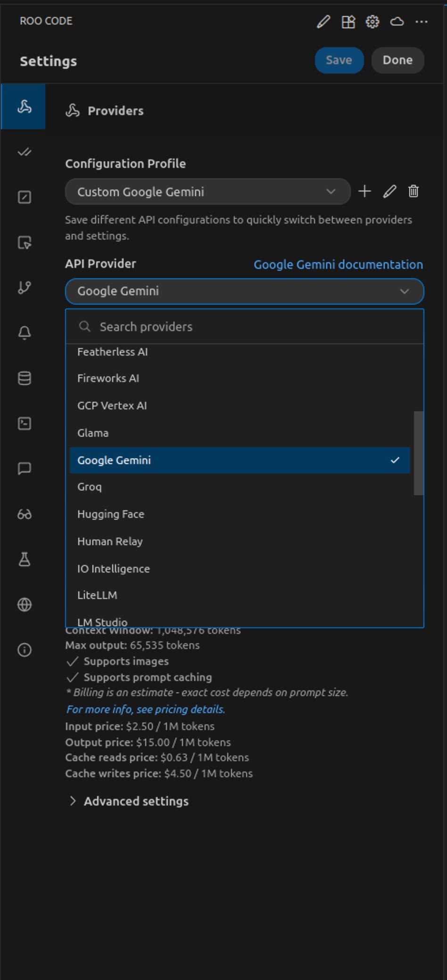The height and width of the screenshot is (980, 447).
Task: Select the checked Google Gemini option
Action: 240,460
